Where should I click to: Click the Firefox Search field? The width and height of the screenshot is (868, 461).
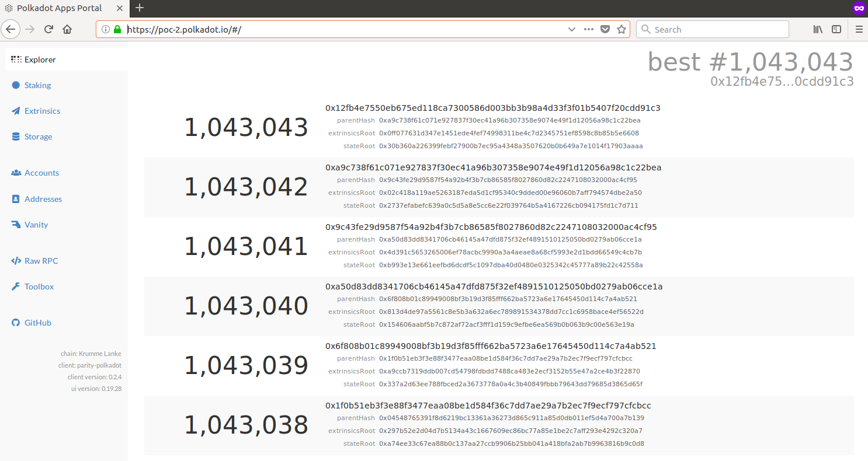click(x=713, y=29)
